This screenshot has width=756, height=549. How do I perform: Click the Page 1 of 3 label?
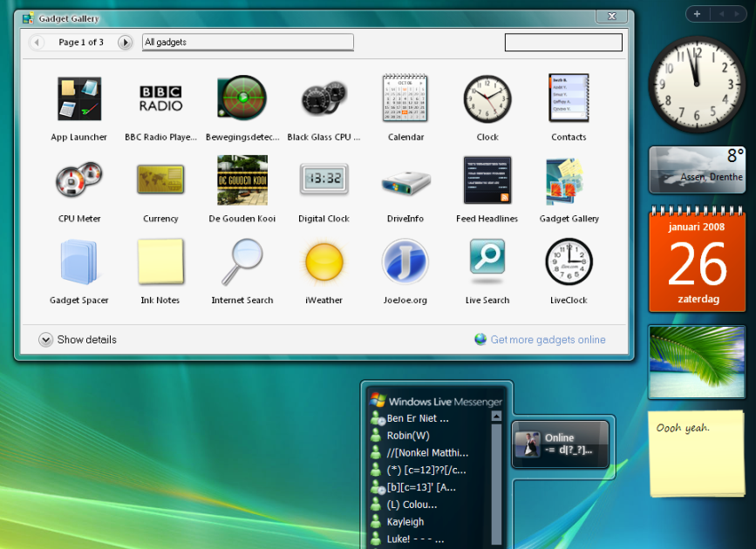click(x=81, y=43)
